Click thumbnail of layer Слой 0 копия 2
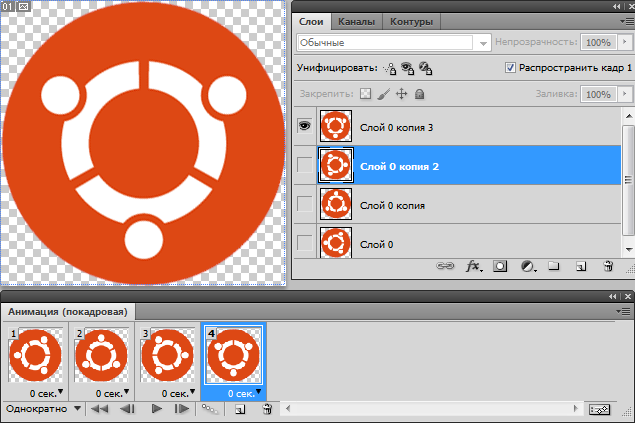Screen dimensions: 635x423 336,165
